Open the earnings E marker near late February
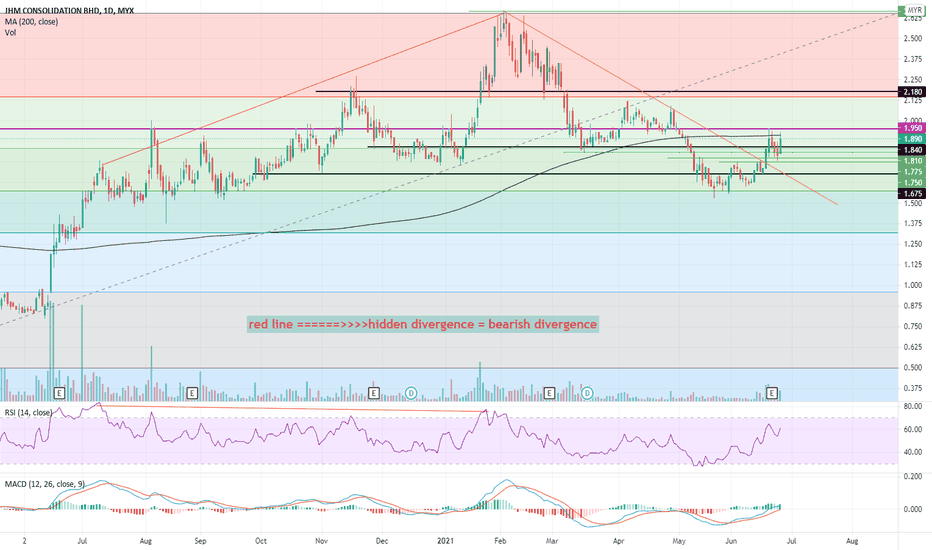Image resolution: width=932 pixels, height=550 pixels. pos(549,393)
